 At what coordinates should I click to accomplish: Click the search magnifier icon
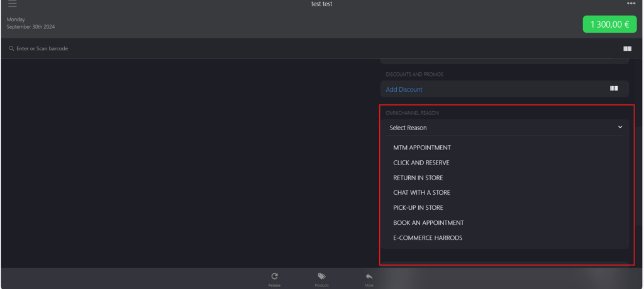(x=11, y=48)
